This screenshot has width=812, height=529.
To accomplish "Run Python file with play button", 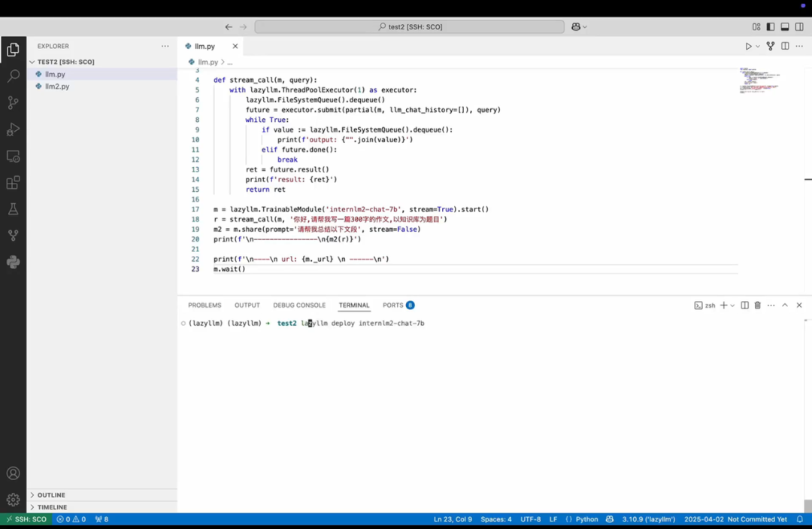I will pos(748,46).
